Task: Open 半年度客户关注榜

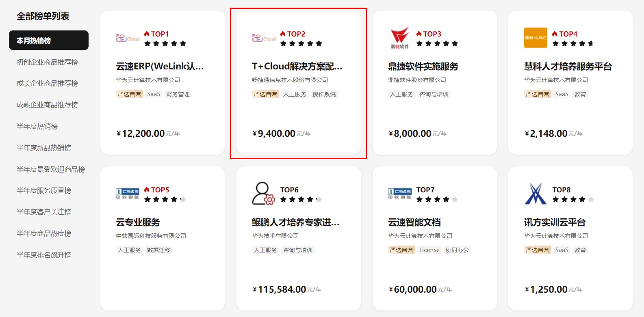Action: click(44, 212)
